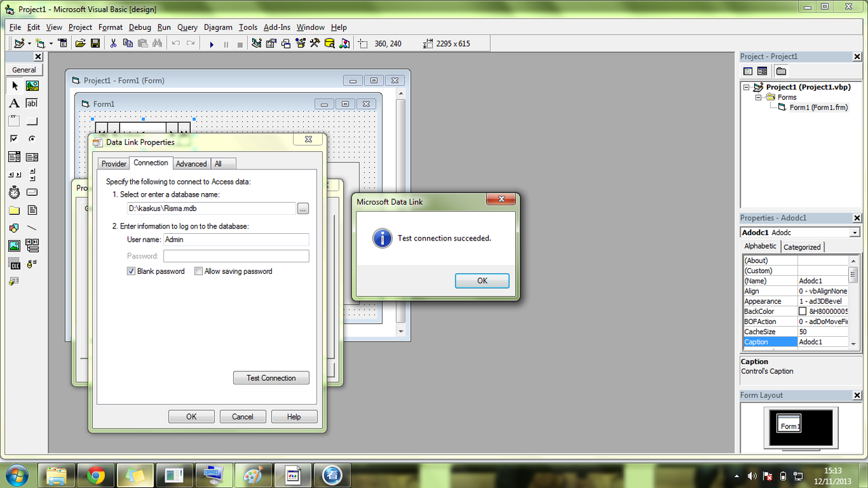Click the Test Connection button
This screenshot has width=868, height=488.
(271, 378)
